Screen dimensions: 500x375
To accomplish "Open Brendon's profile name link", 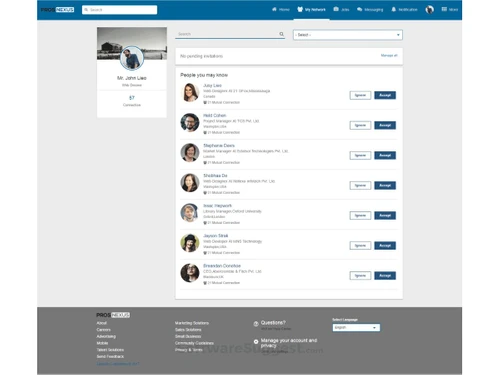I will 222,266.
